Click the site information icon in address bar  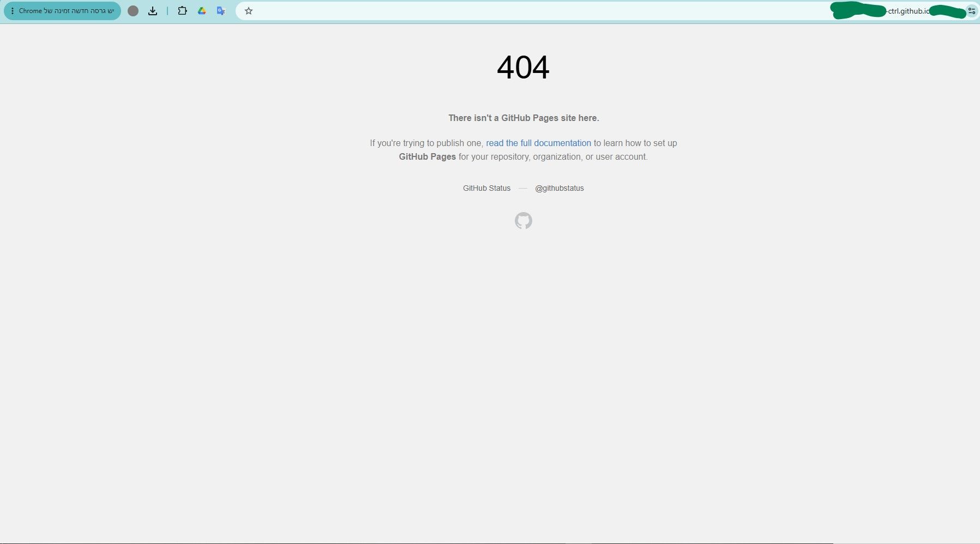[x=971, y=11]
